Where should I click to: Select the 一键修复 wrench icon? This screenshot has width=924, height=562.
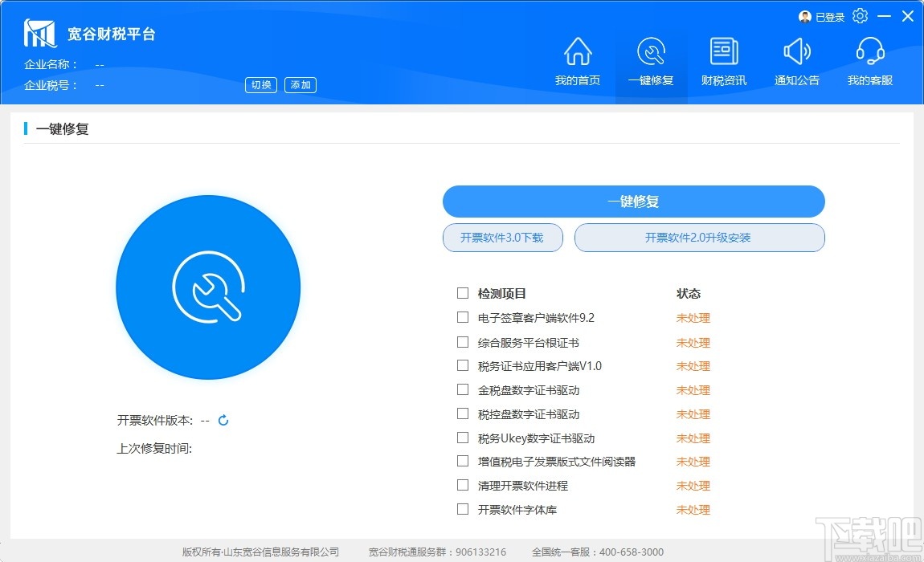pos(651,52)
